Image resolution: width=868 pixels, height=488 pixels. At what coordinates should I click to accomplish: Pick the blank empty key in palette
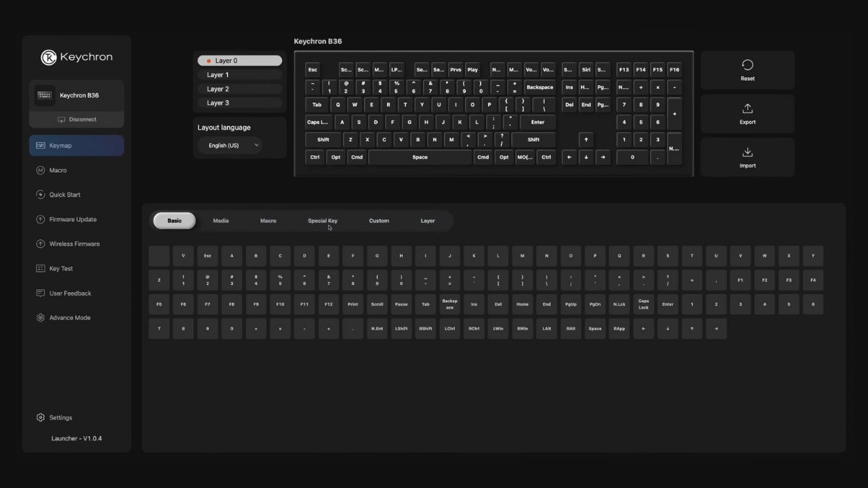tap(159, 256)
